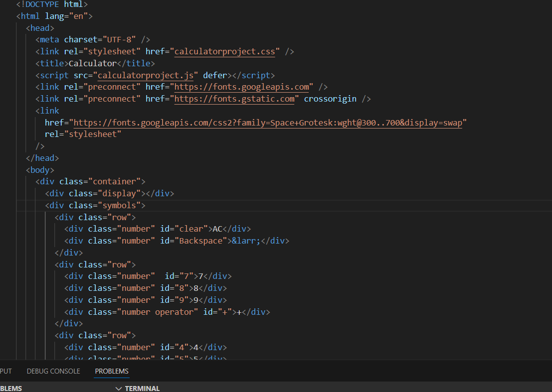The height and width of the screenshot is (392, 552).
Task: Click the "symbols" class value
Action: point(119,205)
